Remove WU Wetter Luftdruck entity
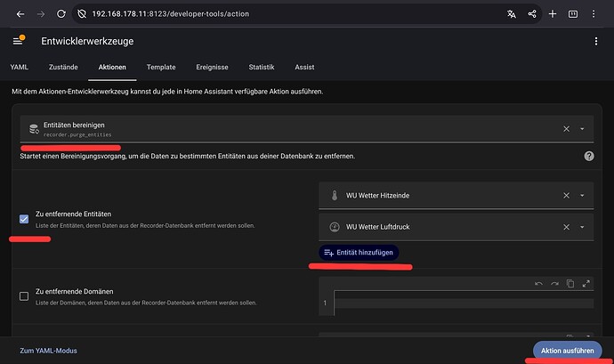 click(x=566, y=227)
